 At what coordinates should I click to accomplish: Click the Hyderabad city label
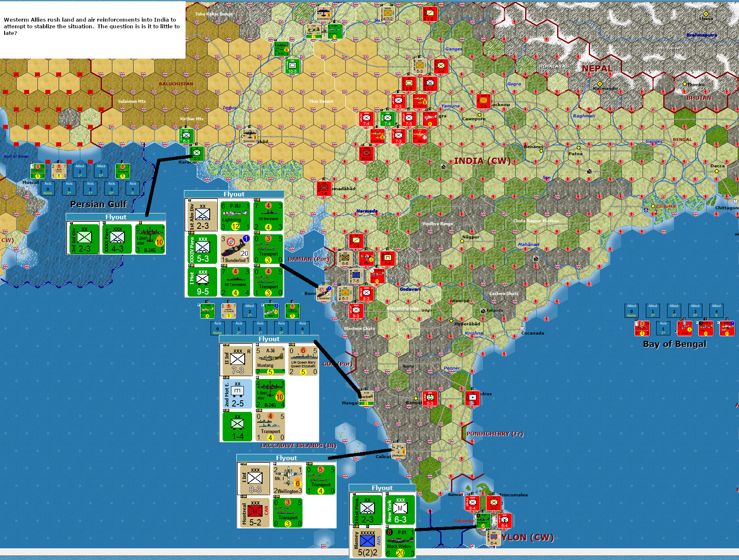(x=467, y=324)
